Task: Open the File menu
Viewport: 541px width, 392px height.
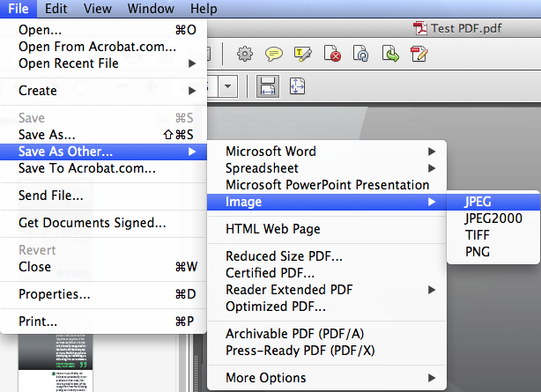Action: 19,9
